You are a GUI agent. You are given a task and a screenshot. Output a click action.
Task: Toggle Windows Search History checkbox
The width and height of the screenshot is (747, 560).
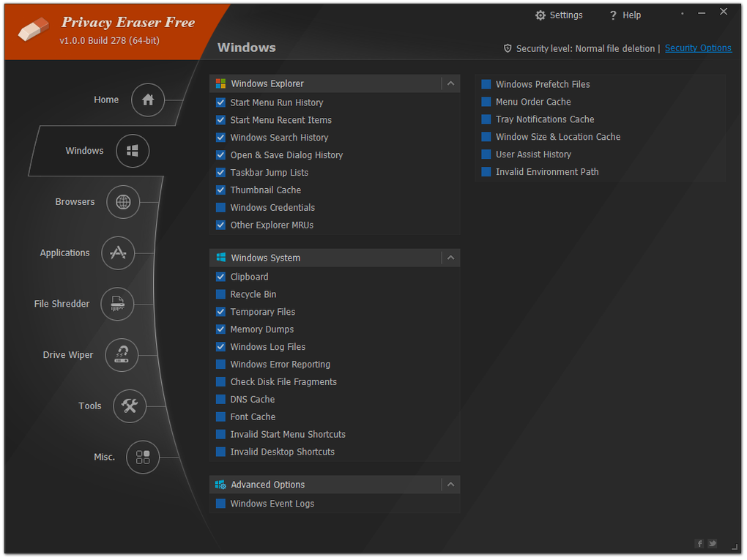point(220,138)
